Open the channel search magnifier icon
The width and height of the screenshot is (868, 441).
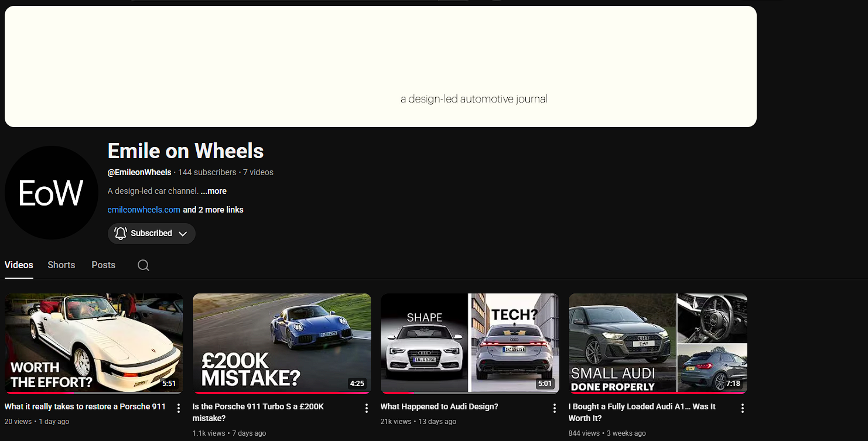coord(143,265)
